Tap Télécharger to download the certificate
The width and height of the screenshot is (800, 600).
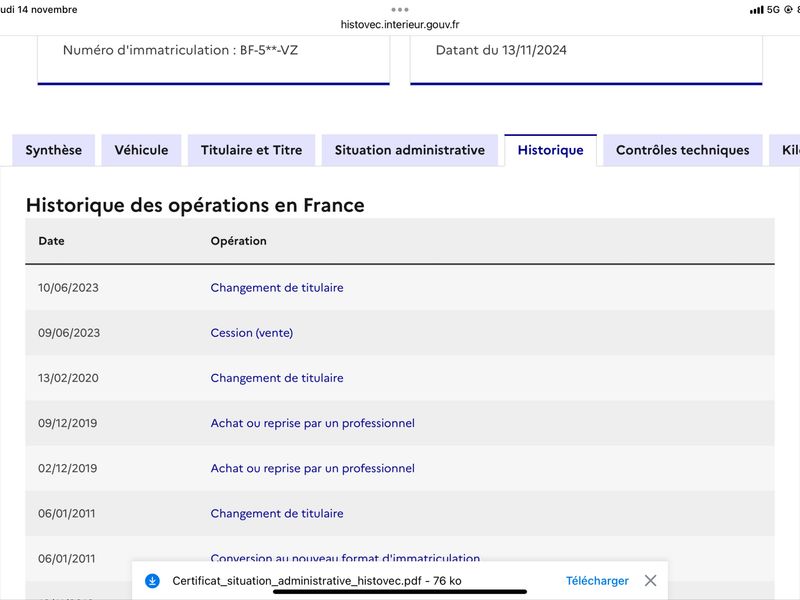597,581
